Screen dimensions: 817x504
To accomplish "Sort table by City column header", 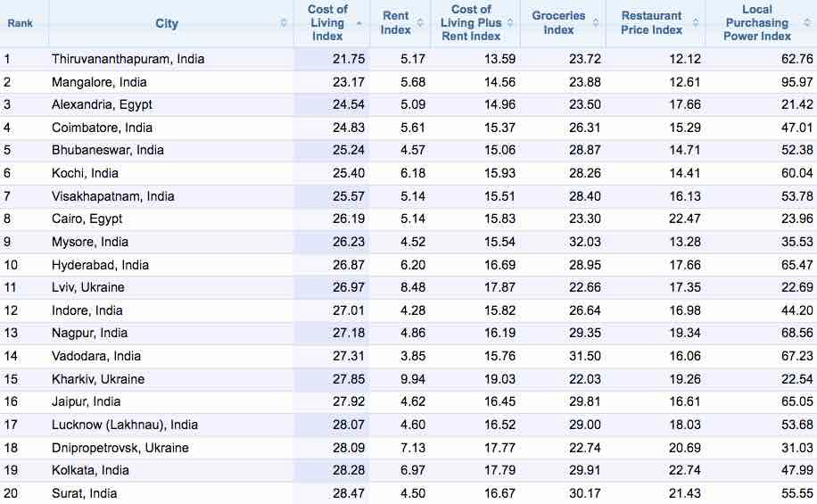I will (167, 23).
